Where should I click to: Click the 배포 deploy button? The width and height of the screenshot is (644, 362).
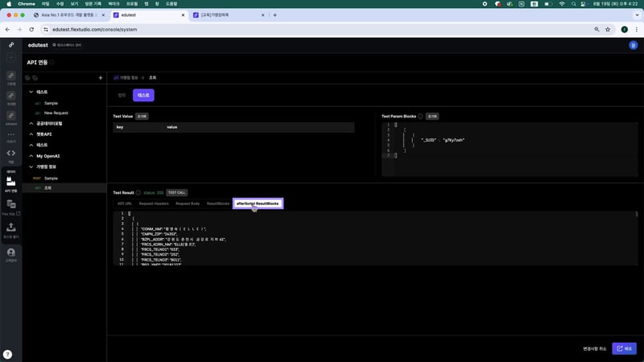624,348
